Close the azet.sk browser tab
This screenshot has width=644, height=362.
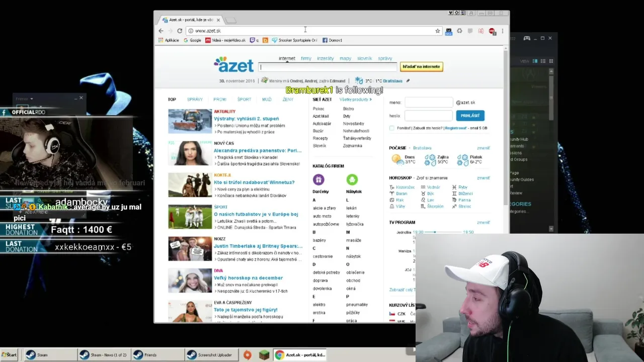[218, 20]
